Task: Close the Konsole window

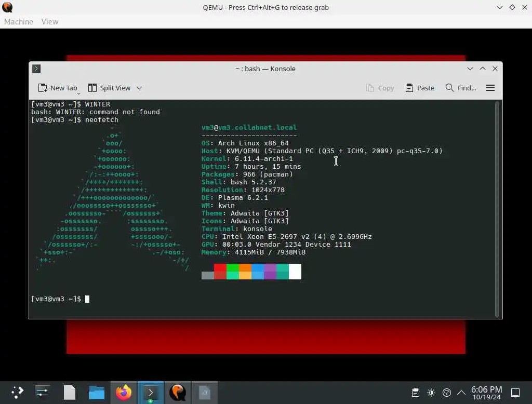Action: coord(495,69)
